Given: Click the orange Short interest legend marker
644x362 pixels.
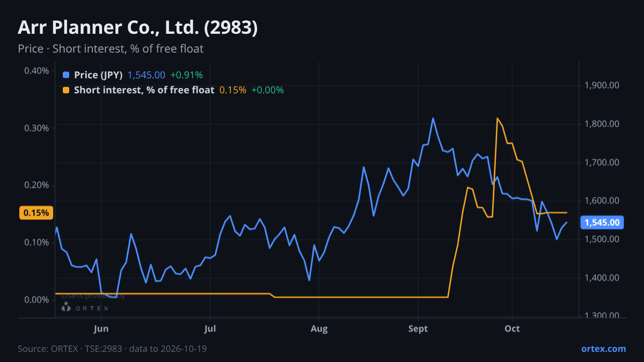Looking at the screenshot, I should [66, 90].
